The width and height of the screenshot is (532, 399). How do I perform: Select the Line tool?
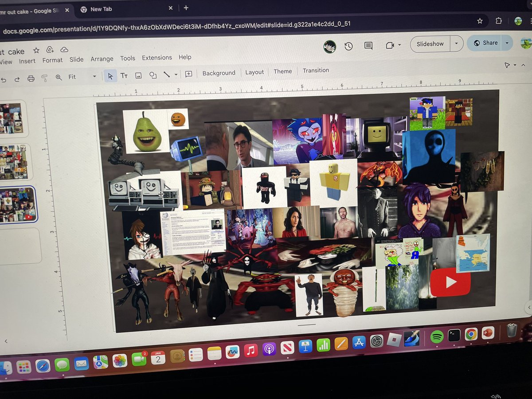[167, 74]
